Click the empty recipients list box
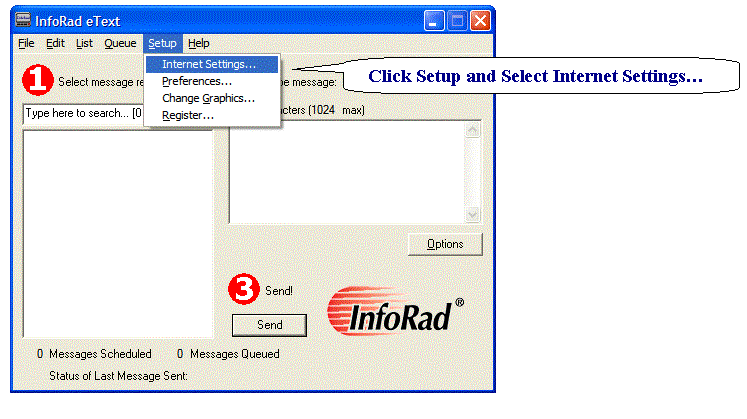The height and width of the screenshot is (419, 747). (118, 234)
